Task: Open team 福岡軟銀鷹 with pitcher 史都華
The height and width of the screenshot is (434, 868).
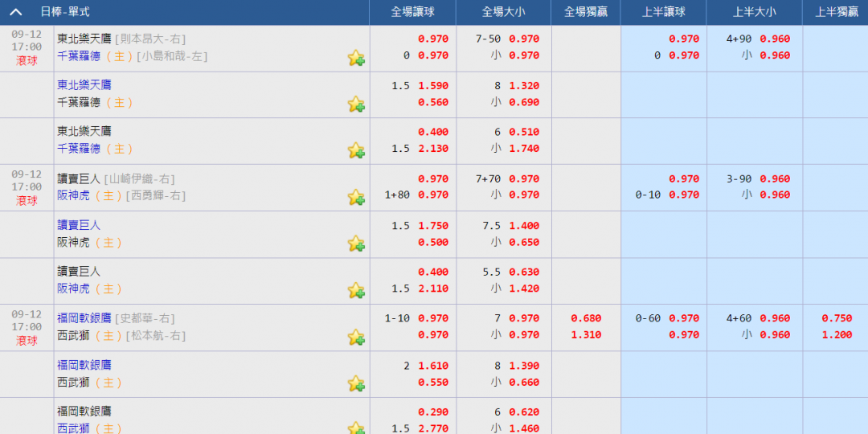Action: 84,318
